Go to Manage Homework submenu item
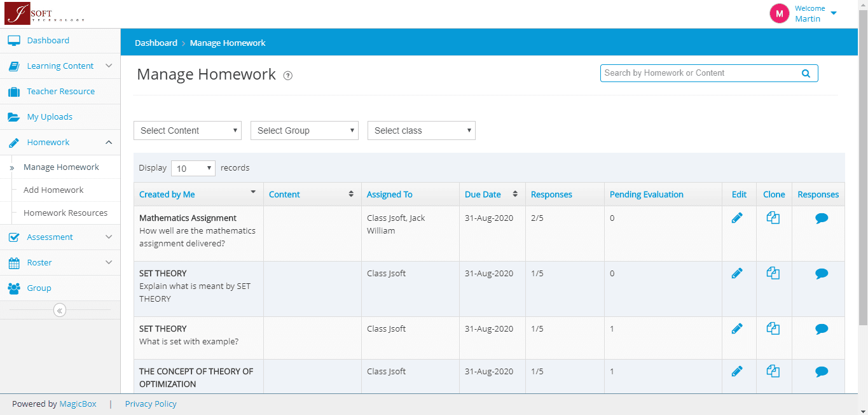 61,167
